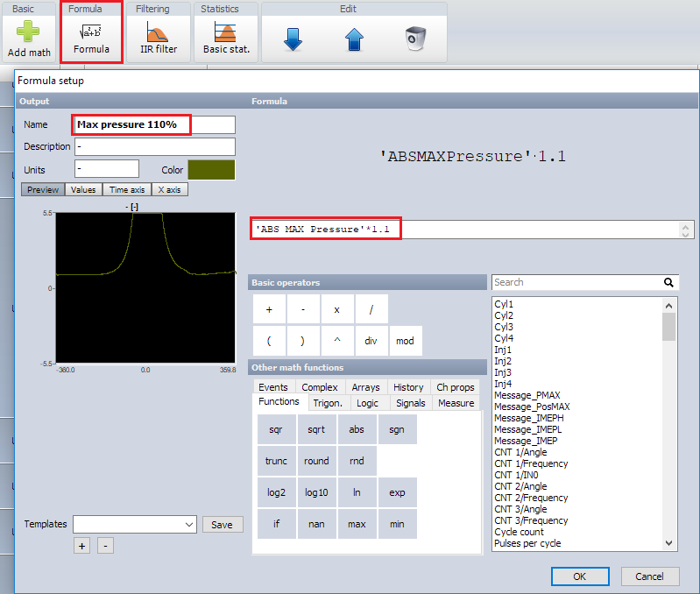The width and height of the screenshot is (700, 594).
Task: Insert the max function
Action: [357, 524]
